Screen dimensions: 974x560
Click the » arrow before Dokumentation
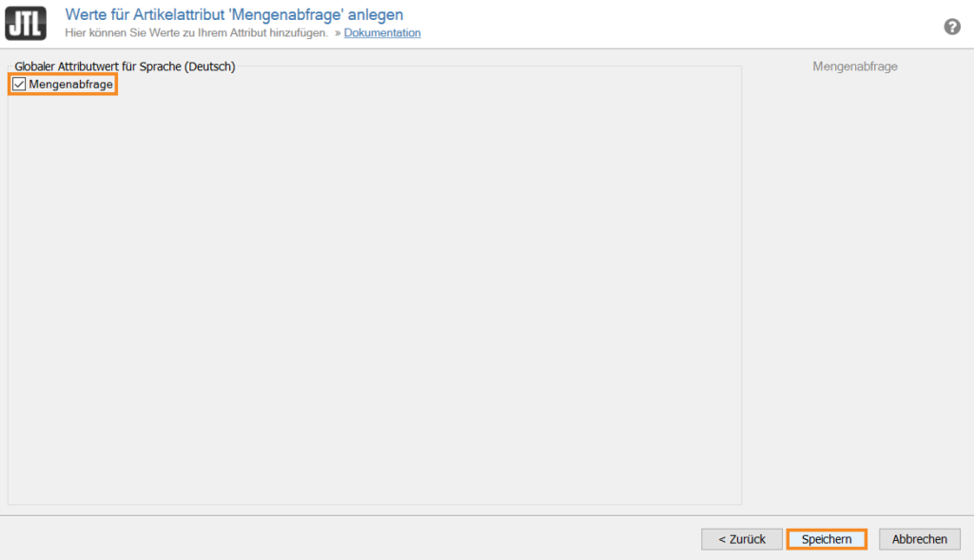click(337, 33)
